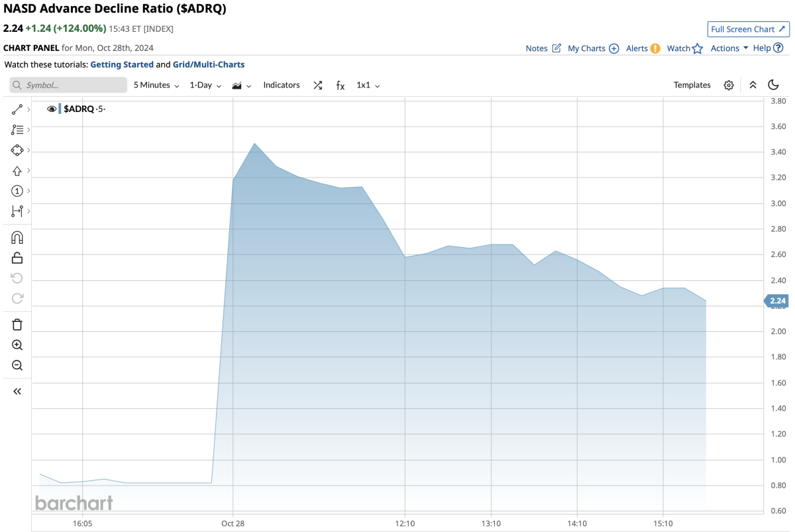Zoom in with the magnifier plus icon
This screenshot has height=532, width=795.
(x=17, y=345)
